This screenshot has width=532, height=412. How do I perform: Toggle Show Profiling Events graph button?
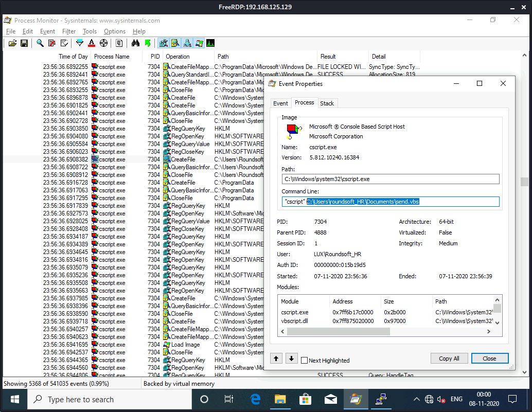(x=210, y=43)
